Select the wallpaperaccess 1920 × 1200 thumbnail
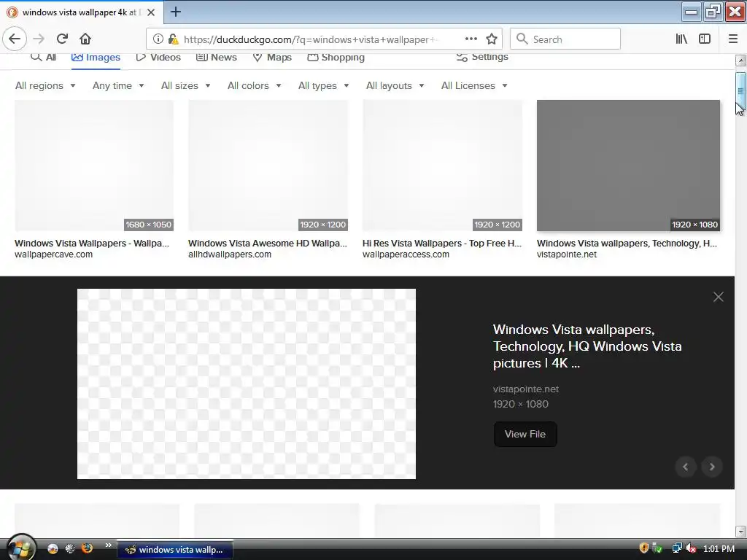Image resolution: width=747 pixels, height=560 pixels. pos(442,166)
